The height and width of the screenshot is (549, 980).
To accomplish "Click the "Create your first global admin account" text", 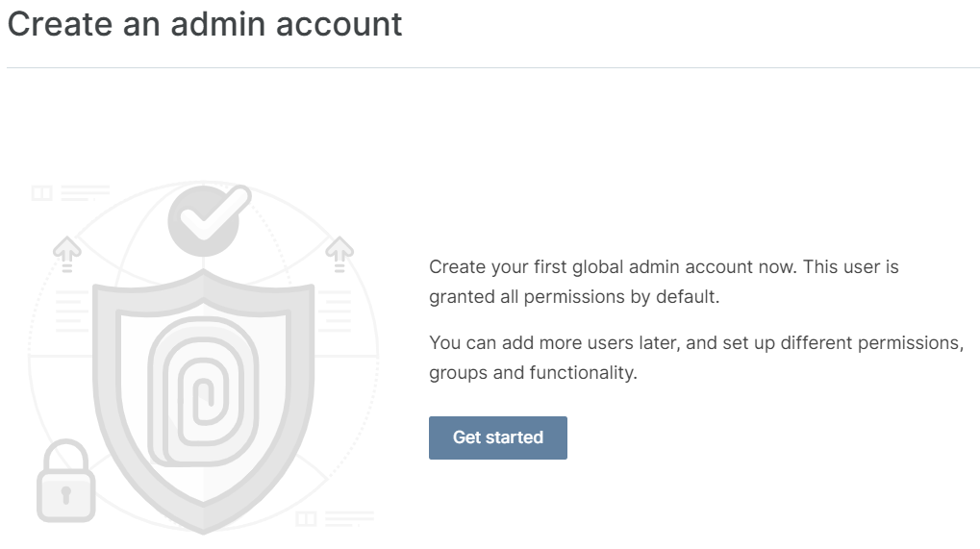I will tap(590, 266).
